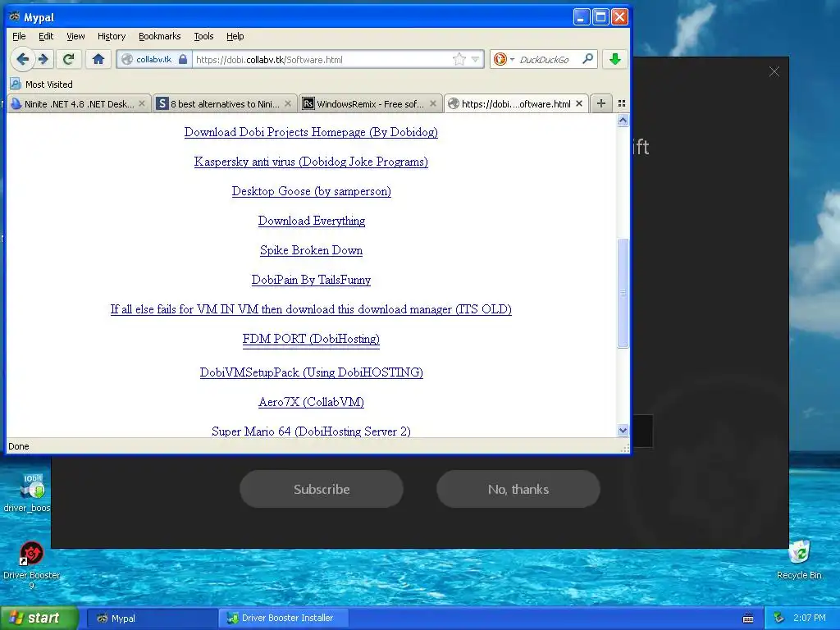Switch to the 8 best alternatives tab
The height and width of the screenshot is (630, 840).
(224, 104)
